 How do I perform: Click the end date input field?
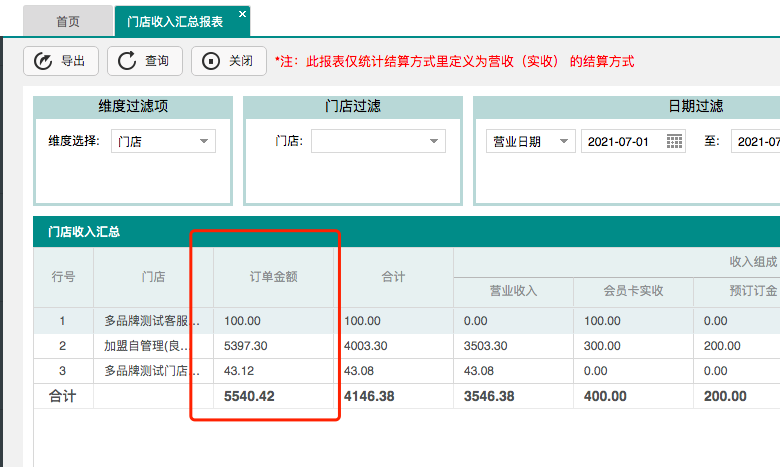pos(758,141)
